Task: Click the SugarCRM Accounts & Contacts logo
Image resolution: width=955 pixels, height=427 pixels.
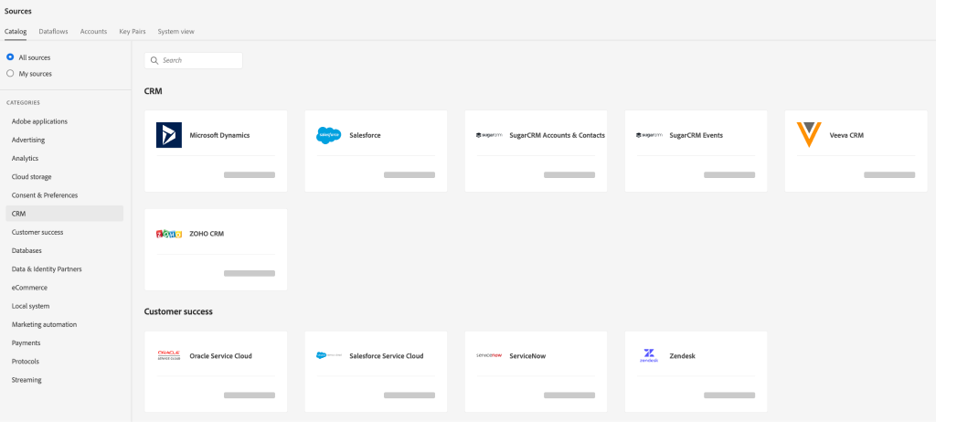Action: tap(489, 135)
